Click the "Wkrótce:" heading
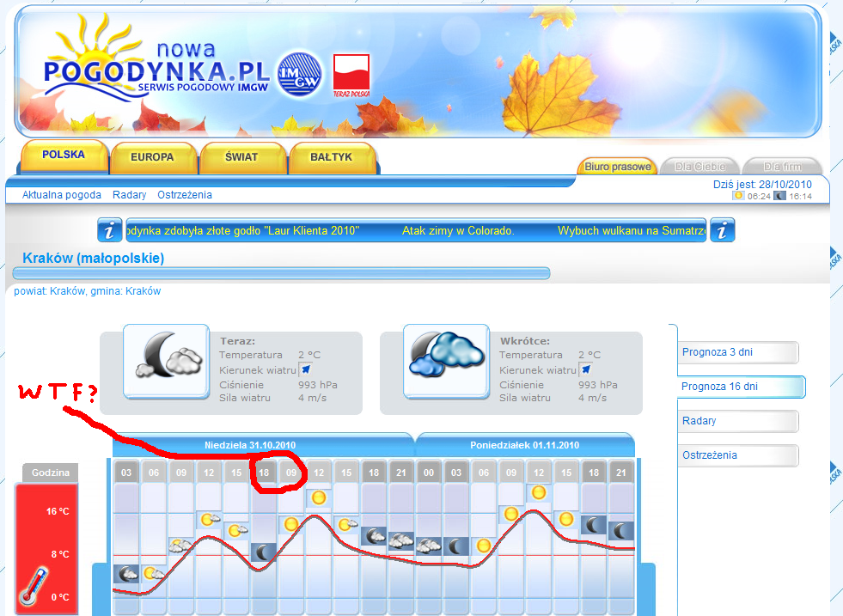The width and height of the screenshot is (843, 616). pyautogui.click(x=525, y=341)
